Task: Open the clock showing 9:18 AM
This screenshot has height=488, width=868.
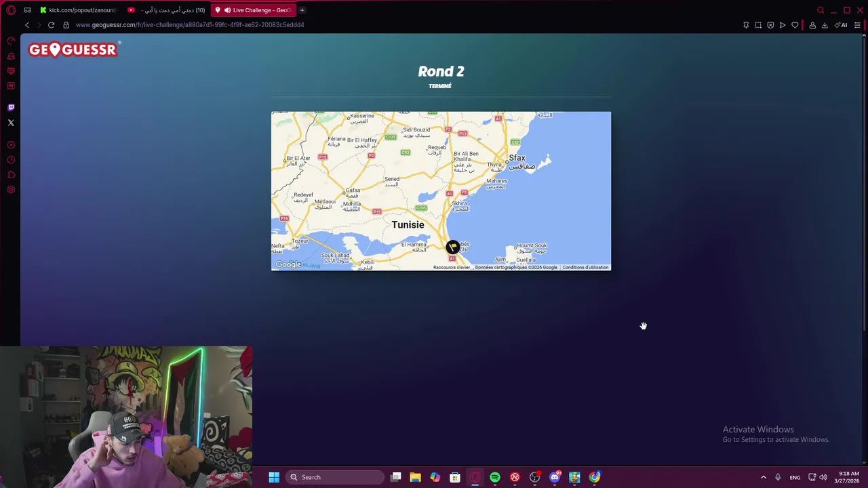Action: [847, 477]
